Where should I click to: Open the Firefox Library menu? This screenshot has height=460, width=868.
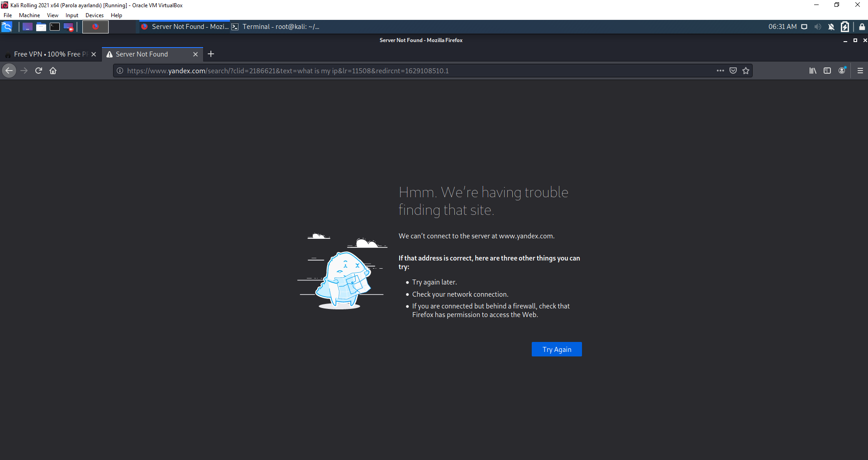813,71
